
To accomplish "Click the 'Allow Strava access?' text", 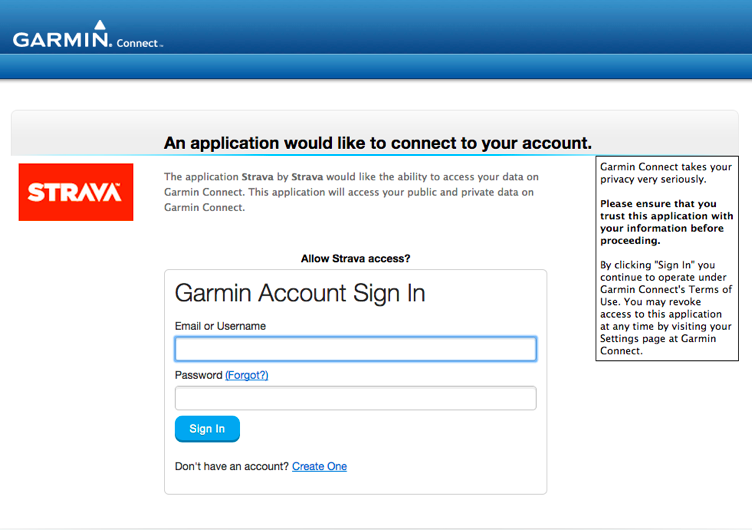I will (x=355, y=259).
